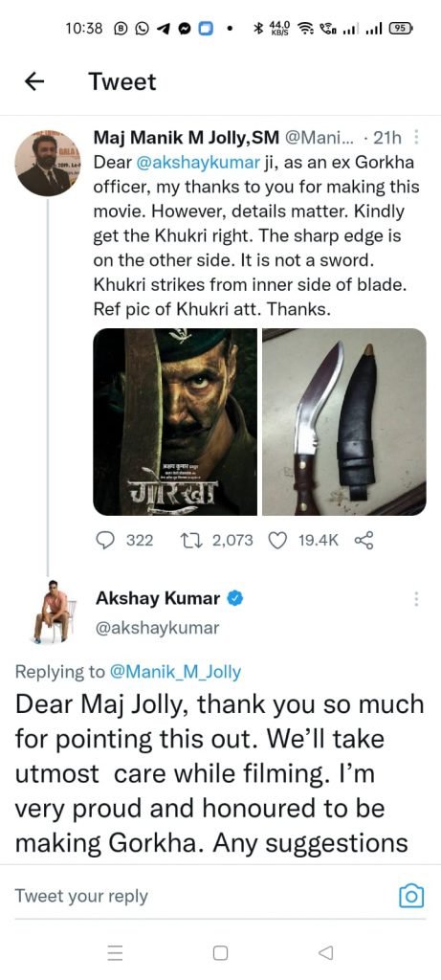Screen dimensions: 441x980
Task: View the Khukri reference photo
Action: click(344, 422)
